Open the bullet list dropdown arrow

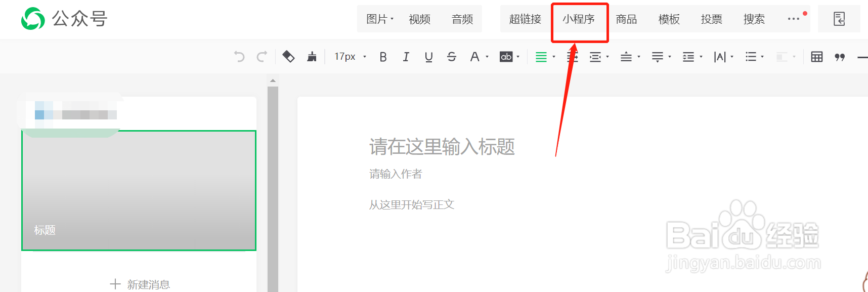[762, 57]
